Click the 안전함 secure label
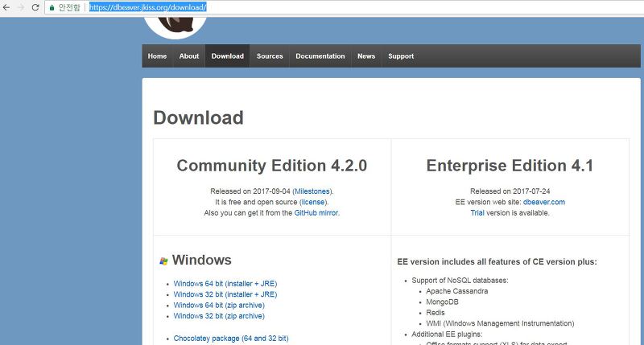The height and width of the screenshot is (345, 644). tap(69, 7)
